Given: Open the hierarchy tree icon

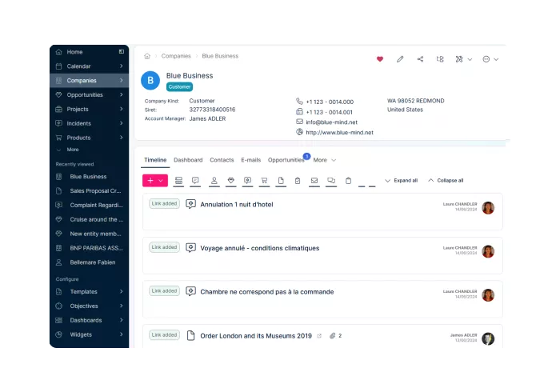Looking at the screenshot, I should [440, 59].
